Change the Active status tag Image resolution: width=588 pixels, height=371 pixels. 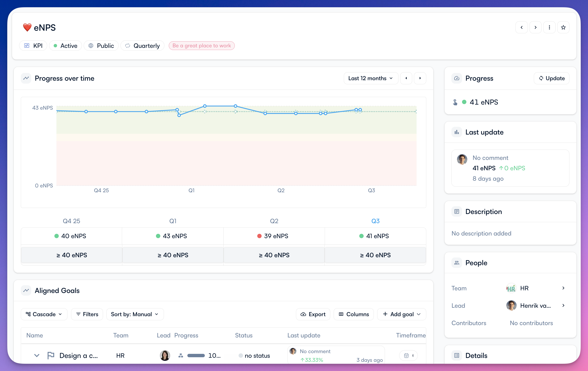tap(66, 46)
